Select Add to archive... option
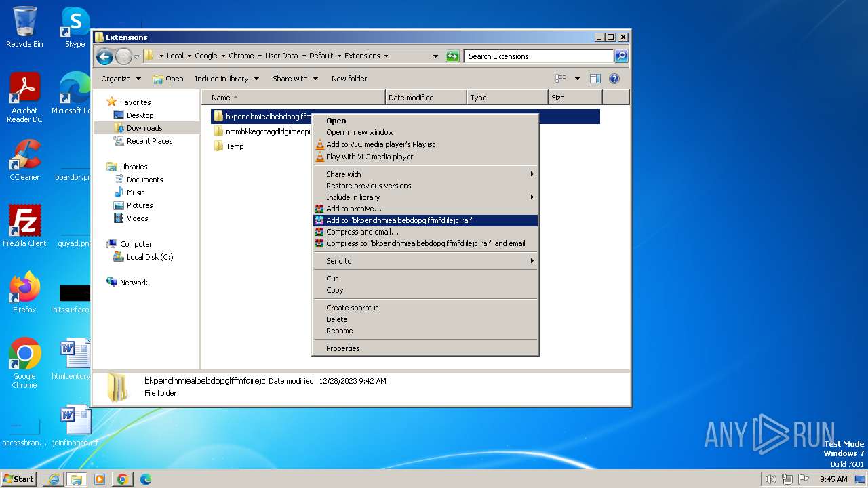The image size is (868, 488). (425, 209)
